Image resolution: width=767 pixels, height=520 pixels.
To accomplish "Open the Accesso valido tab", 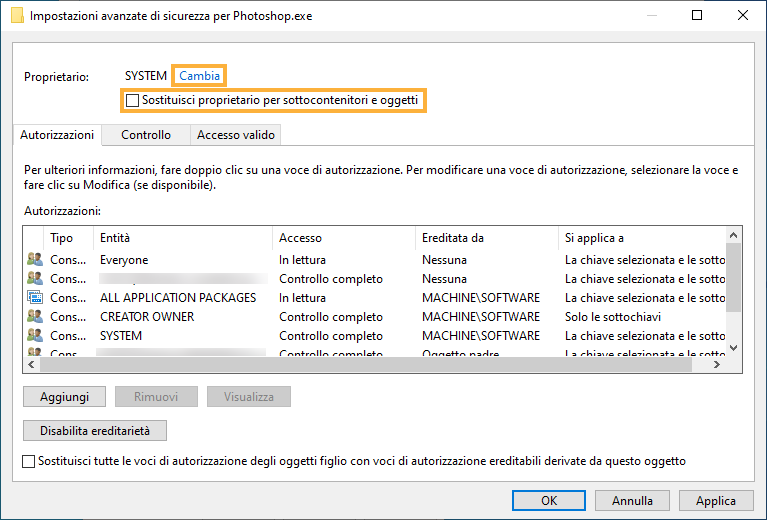I will click(235, 135).
